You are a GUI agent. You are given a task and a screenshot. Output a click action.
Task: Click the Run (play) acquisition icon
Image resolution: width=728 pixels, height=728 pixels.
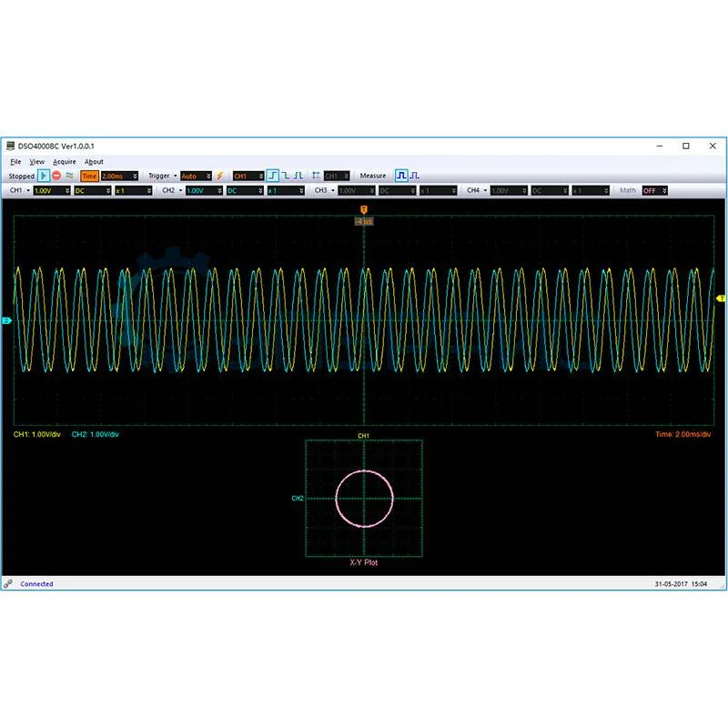tap(44, 176)
